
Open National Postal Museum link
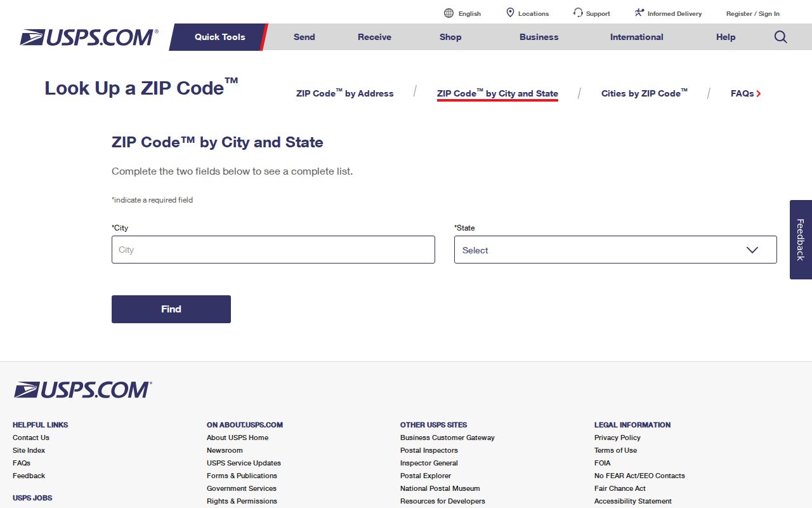tap(440, 488)
